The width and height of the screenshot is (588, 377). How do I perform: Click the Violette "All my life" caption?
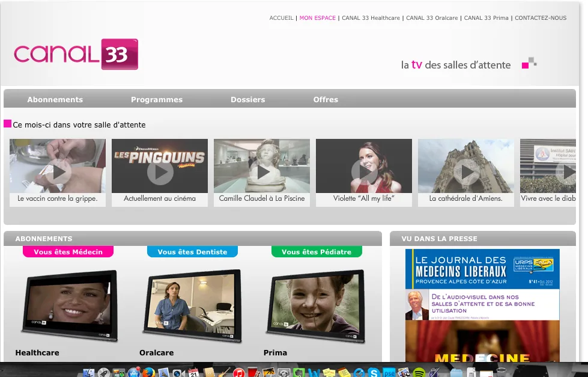click(364, 198)
